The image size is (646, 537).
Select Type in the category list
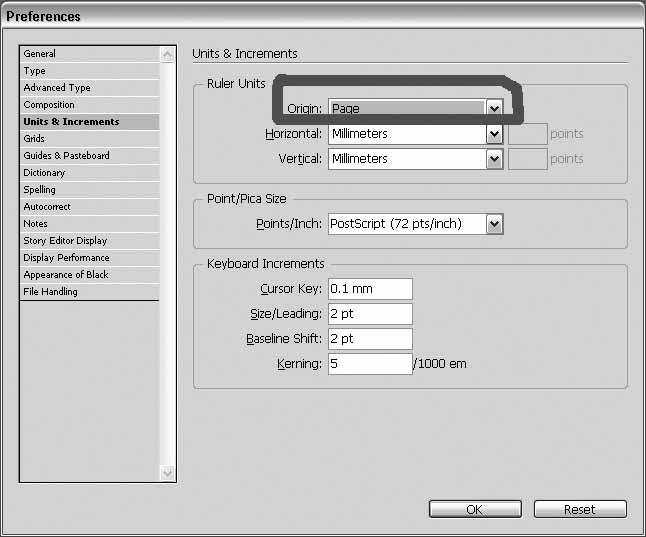[x=89, y=71]
